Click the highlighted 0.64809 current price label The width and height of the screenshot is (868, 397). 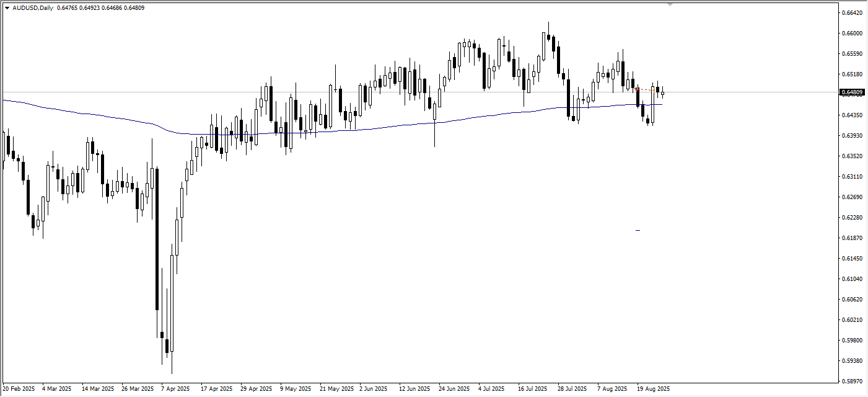pyautogui.click(x=853, y=92)
